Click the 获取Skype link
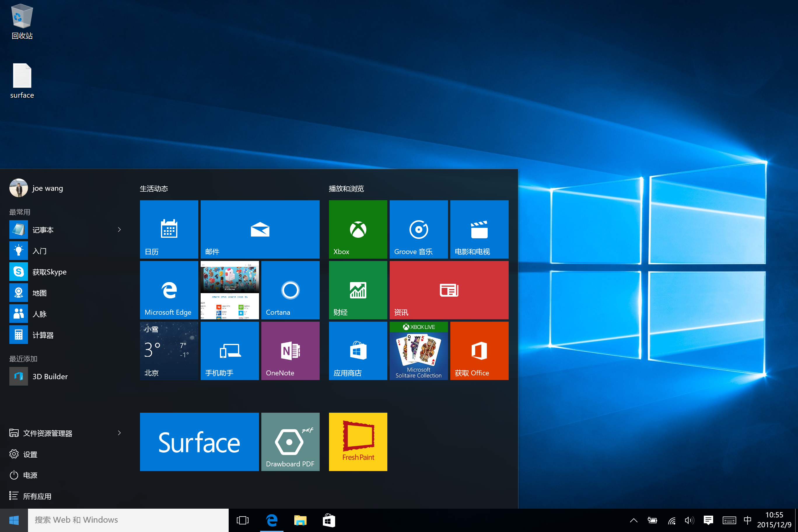Viewport: 798px width, 532px height. (x=49, y=272)
